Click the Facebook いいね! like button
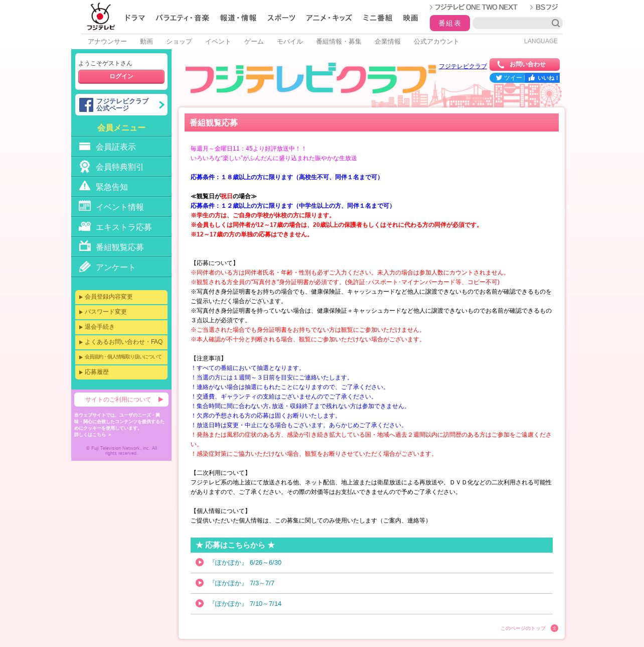Image resolution: width=644 pixels, height=647 pixels. (543, 78)
